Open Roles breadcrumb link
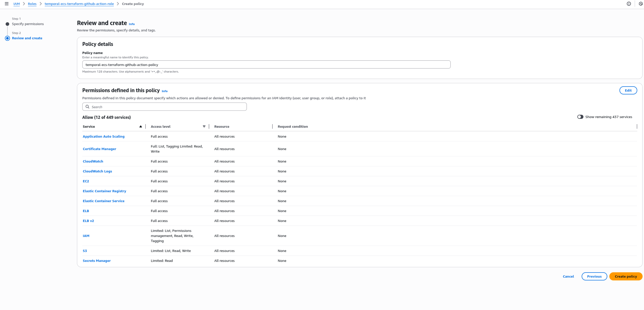 point(32,4)
